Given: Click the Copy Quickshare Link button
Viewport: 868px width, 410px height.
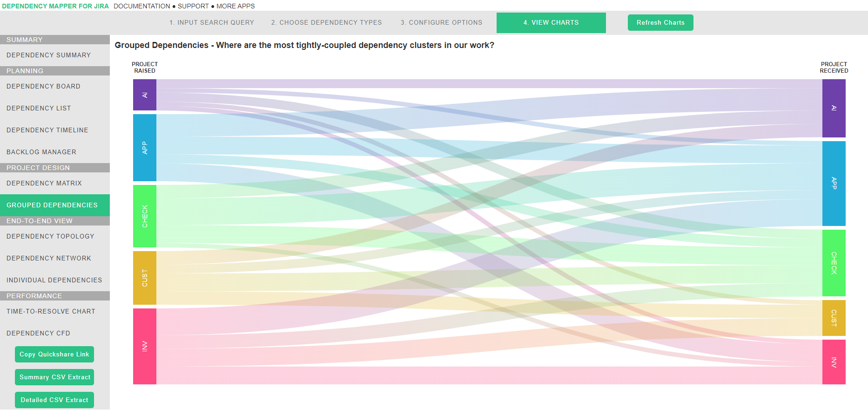Looking at the screenshot, I should click(x=54, y=354).
